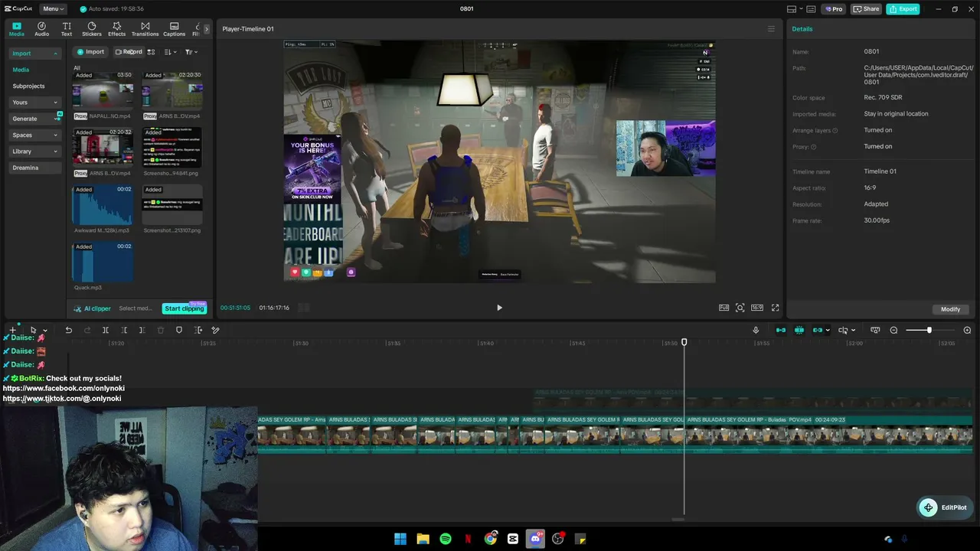This screenshot has height=551, width=980.
Task: Select the Quack.mp3 audio thumbnail
Action: click(103, 262)
